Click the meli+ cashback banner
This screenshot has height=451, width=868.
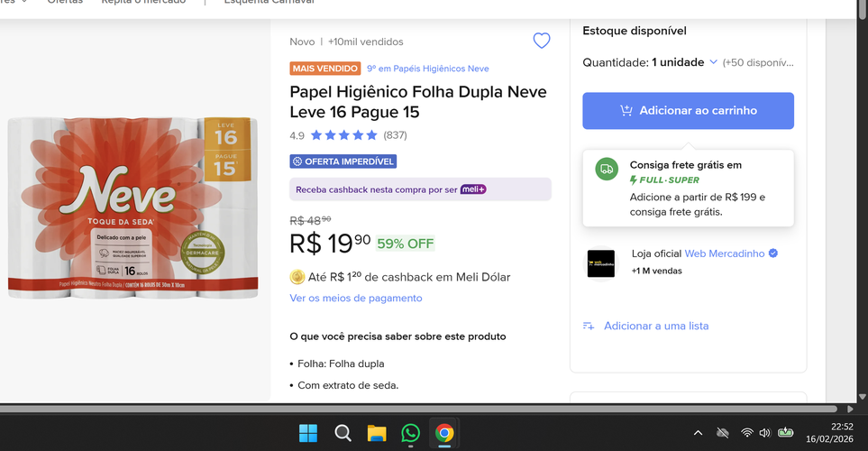[x=420, y=189]
